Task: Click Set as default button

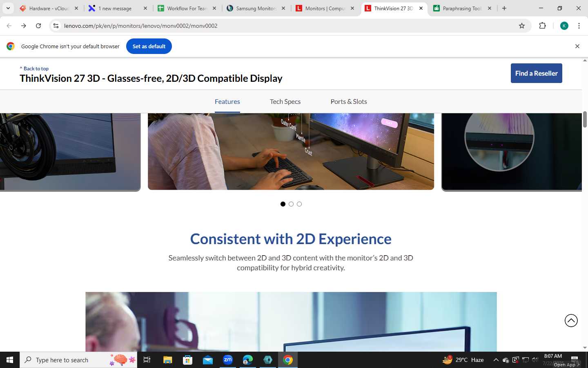Action: (149, 46)
